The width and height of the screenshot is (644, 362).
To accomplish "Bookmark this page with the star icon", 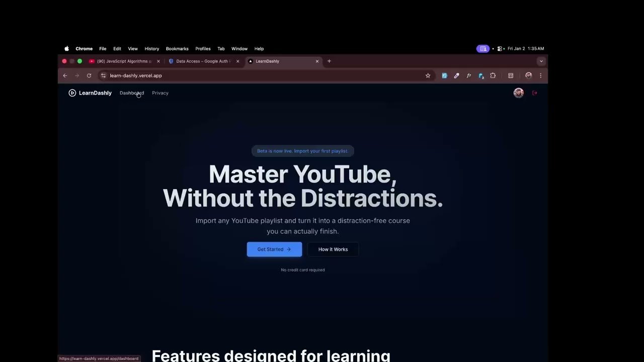I will (x=428, y=75).
